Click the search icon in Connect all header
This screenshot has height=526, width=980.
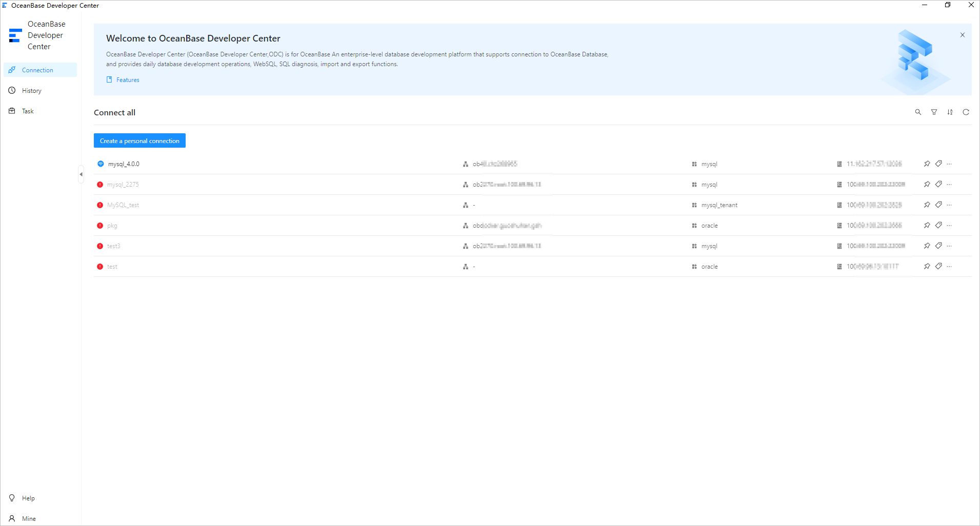(x=918, y=112)
